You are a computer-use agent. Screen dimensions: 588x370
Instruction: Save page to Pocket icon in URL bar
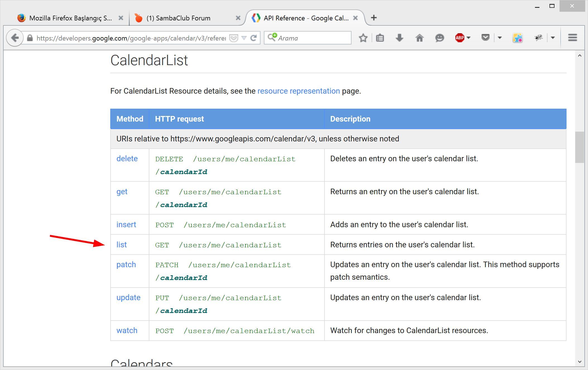233,38
